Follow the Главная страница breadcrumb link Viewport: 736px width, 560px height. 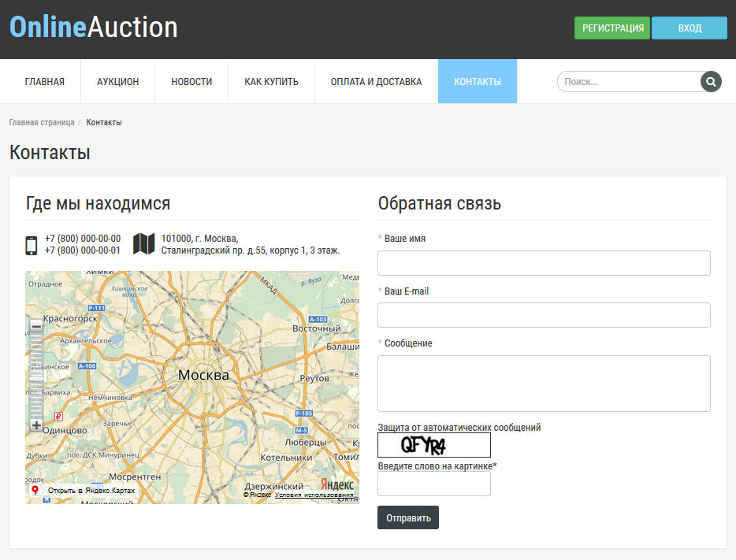pos(42,122)
